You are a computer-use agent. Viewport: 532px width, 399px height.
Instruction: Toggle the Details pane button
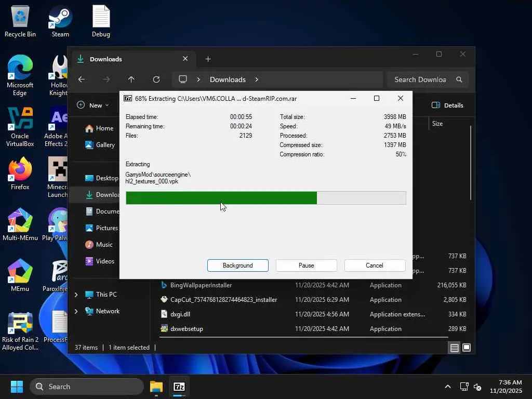tap(447, 105)
